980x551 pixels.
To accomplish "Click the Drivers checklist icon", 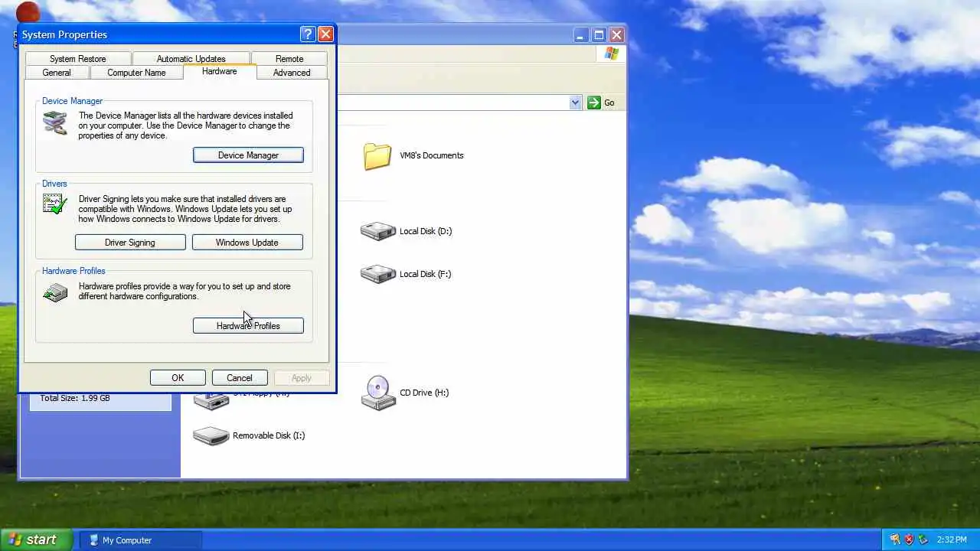I will pos(55,204).
